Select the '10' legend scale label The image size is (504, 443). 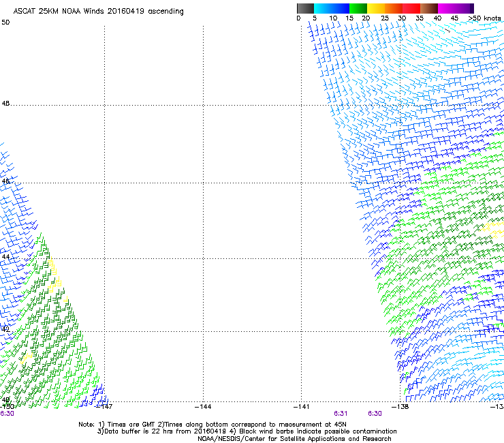[333, 18]
